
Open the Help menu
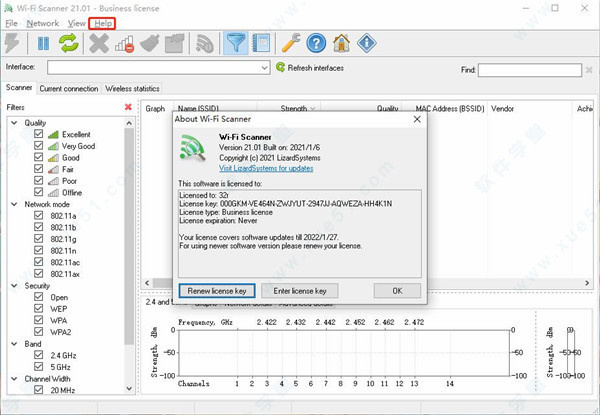(103, 22)
